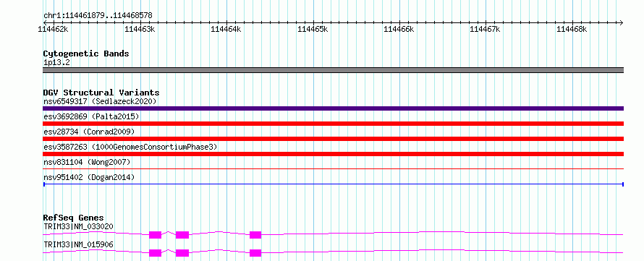
Task: Click the purple nsv6549317 variant bar
Action: (x=333, y=108)
